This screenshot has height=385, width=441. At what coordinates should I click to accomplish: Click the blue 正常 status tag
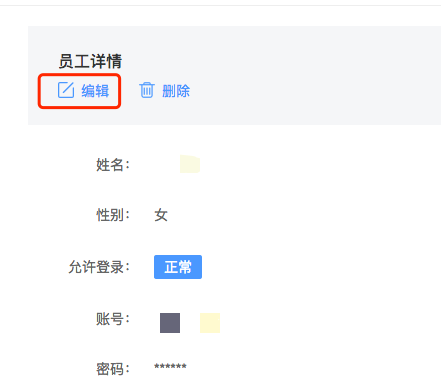click(x=178, y=267)
